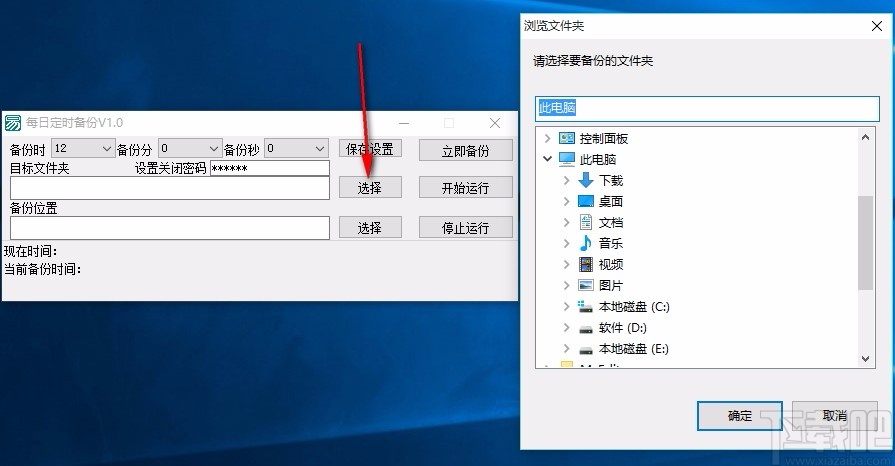Close the 浏览文件夹 dialog

[x=877, y=26]
